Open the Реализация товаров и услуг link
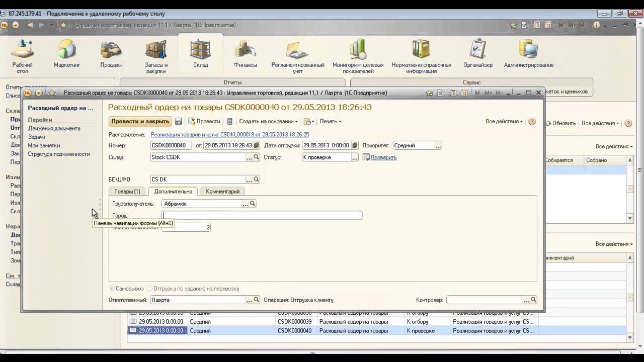This screenshot has width=644, height=362. tap(230, 134)
